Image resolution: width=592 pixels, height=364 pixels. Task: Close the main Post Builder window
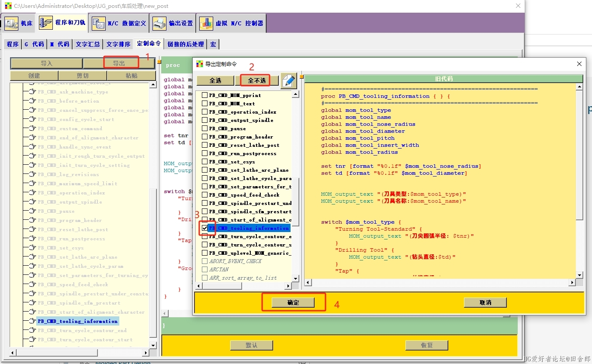[518, 6]
